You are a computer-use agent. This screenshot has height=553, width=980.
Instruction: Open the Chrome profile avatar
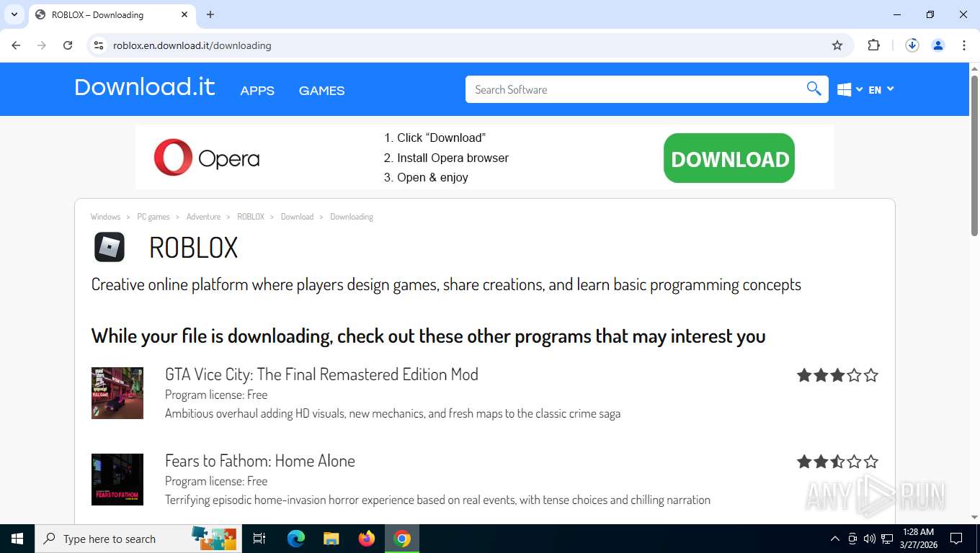(x=938, y=45)
